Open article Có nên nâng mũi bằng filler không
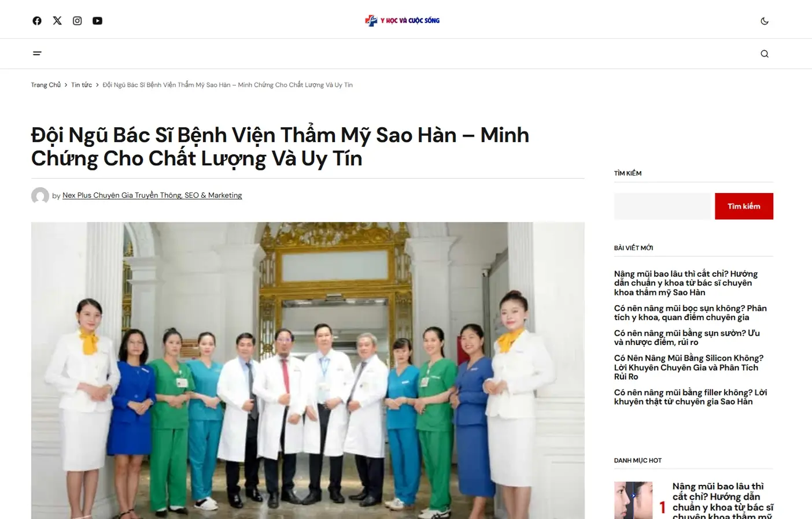The image size is (812, 519). (x=691, y=397)
